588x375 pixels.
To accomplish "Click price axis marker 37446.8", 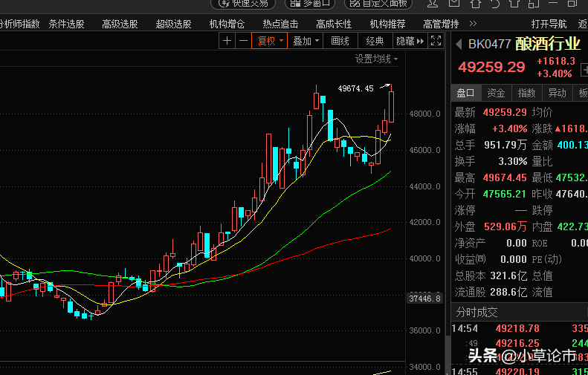I will click(x=424, y=299).
